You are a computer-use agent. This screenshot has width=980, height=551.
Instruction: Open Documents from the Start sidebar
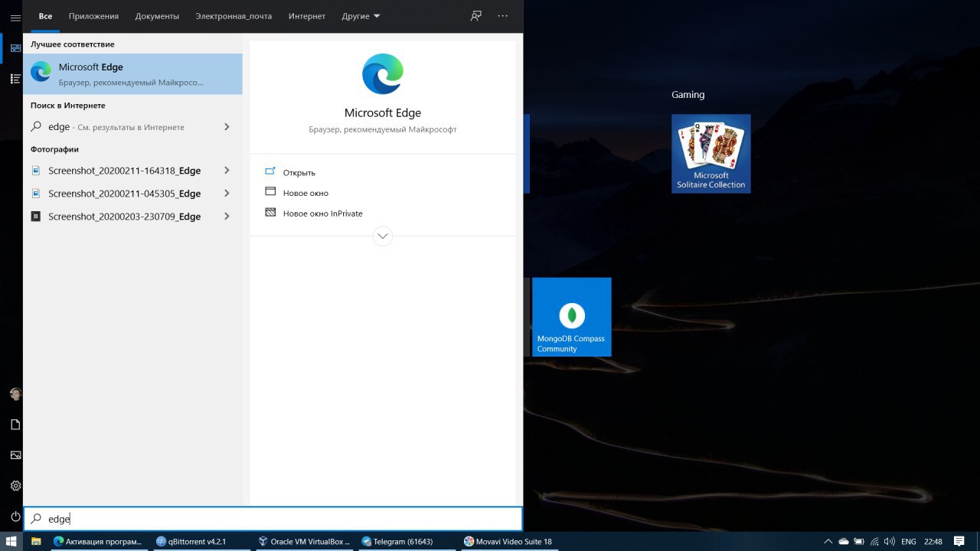click(15, 425)
